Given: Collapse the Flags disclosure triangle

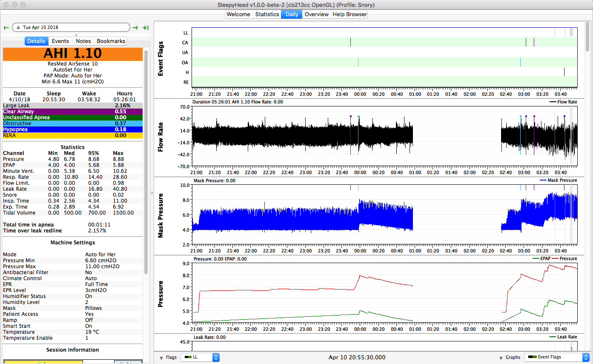Looking at the screenshot, I should 161,358.
